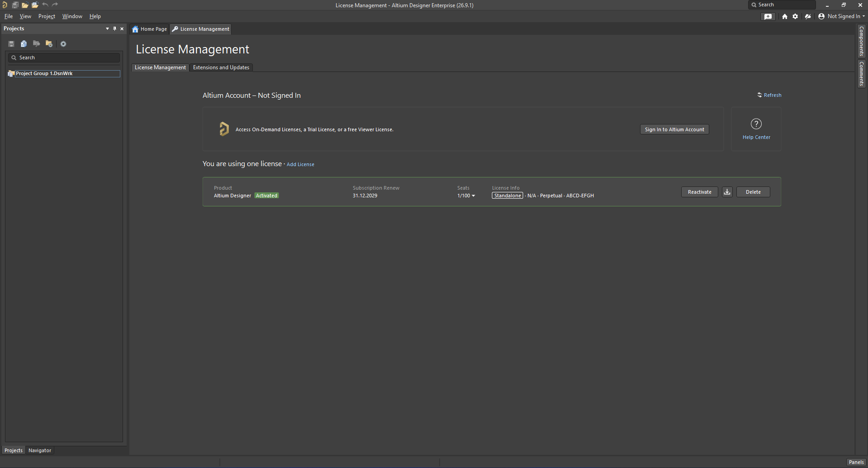Click the Standalone license type tag
The width and height of the screenshot is (868, 468).
(x=508, y=196)
